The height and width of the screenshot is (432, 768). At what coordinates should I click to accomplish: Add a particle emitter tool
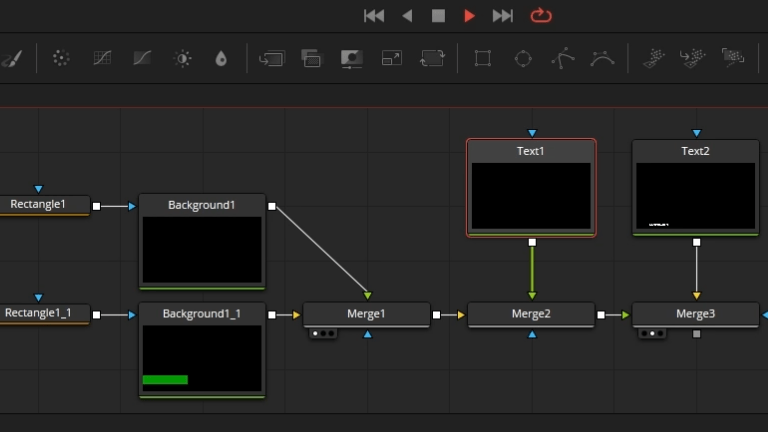(x=654, y=58)
